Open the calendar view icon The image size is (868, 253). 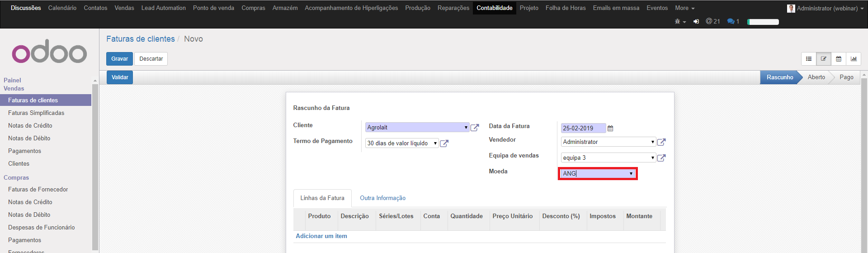tap(839, 59)
